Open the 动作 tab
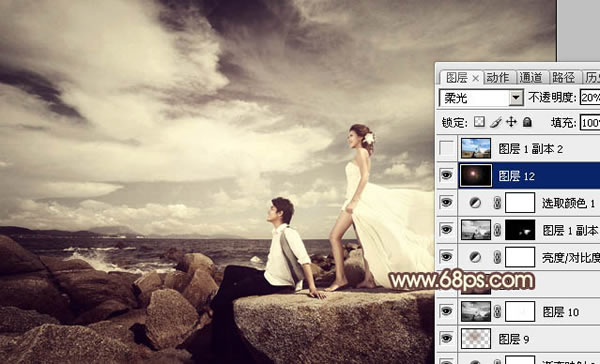This screenshot has width=600, height=364. point(498,78)
